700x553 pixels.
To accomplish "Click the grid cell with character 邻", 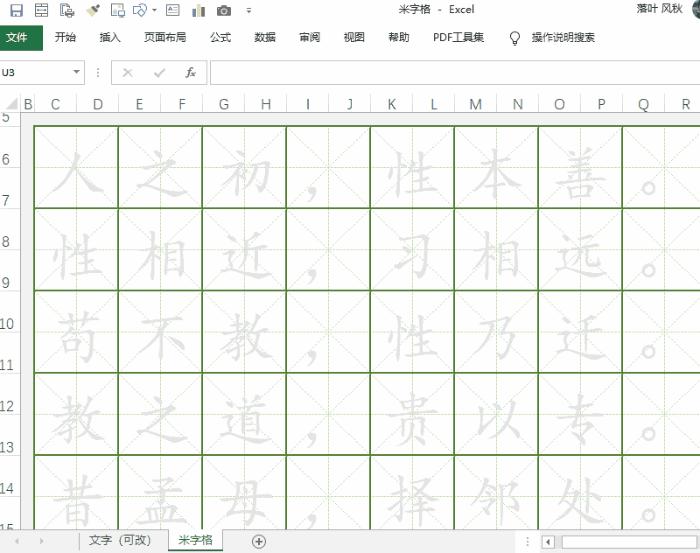I will tap(496, 493).
